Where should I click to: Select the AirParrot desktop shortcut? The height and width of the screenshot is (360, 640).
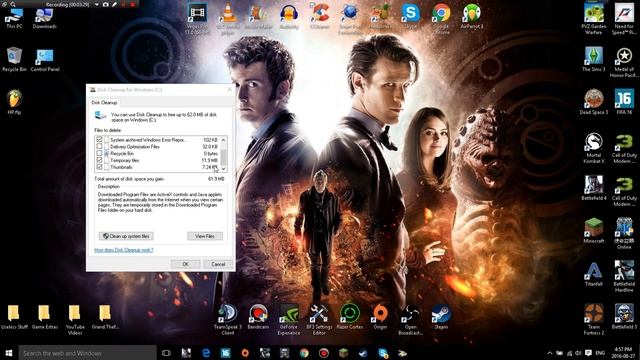coord(472,17)
